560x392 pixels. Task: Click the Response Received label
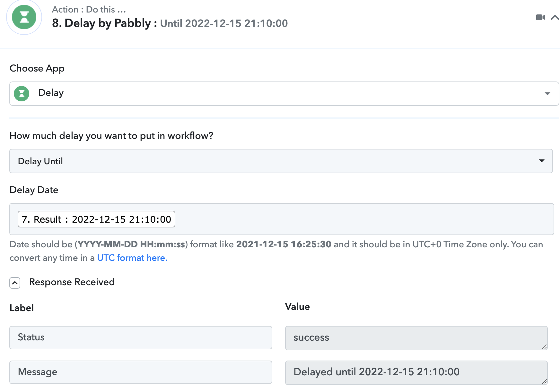pyautogui.click(x=72, y=282)
